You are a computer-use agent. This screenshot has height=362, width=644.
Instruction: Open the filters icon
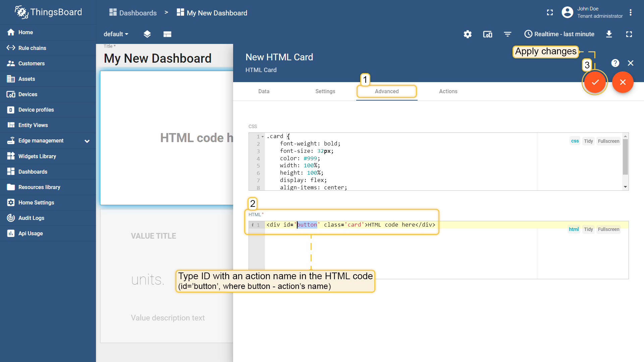pyautogui.click(x=508, y=34)
